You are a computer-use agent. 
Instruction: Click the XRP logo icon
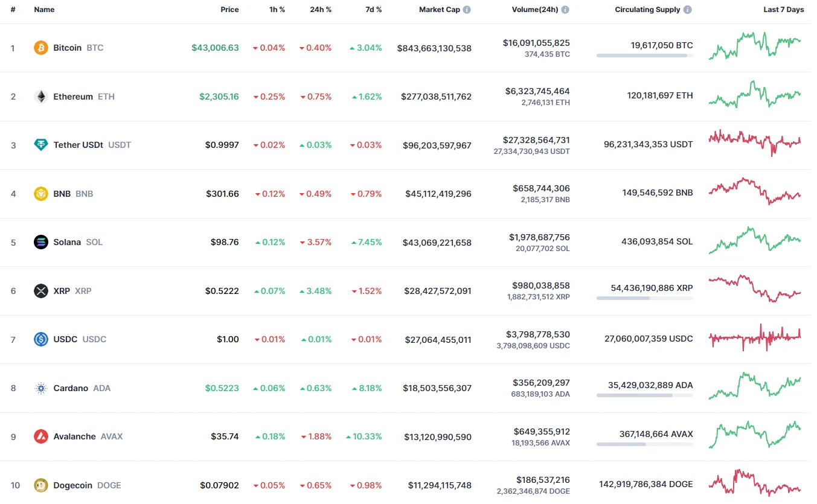click(41, 291)
